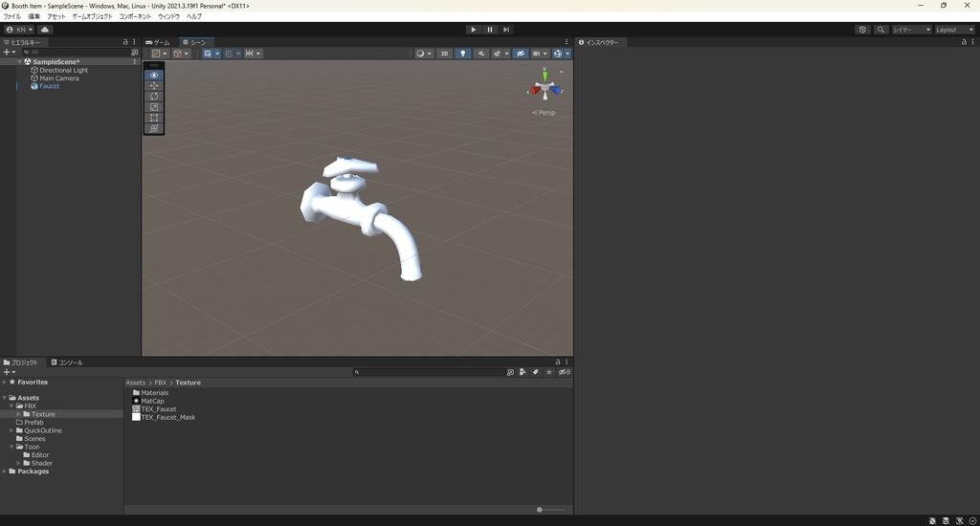Open the Component (コンポーネント) menu

(x=135, y=16)
